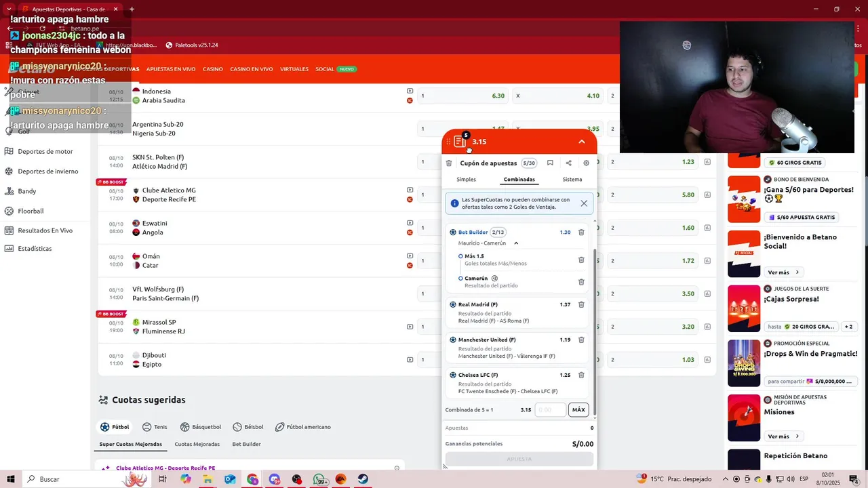Dismiss the SuperCuotas info notice

(584, 203)
